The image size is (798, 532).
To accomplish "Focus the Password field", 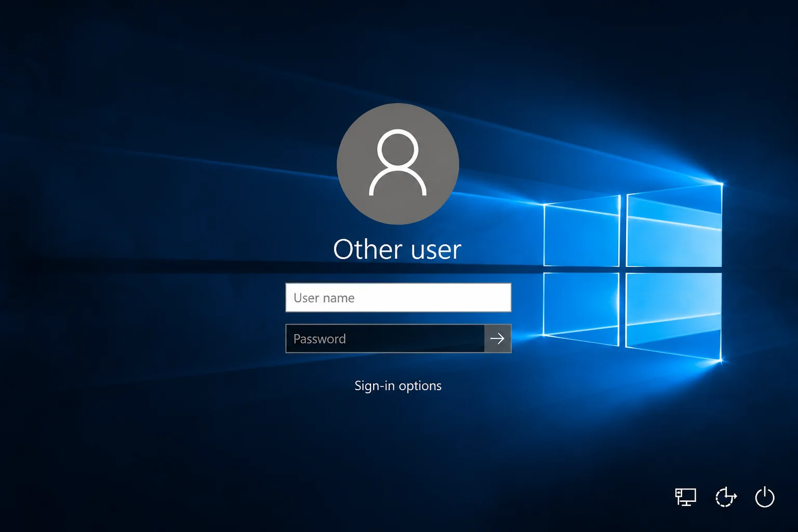I will (385, 339).
